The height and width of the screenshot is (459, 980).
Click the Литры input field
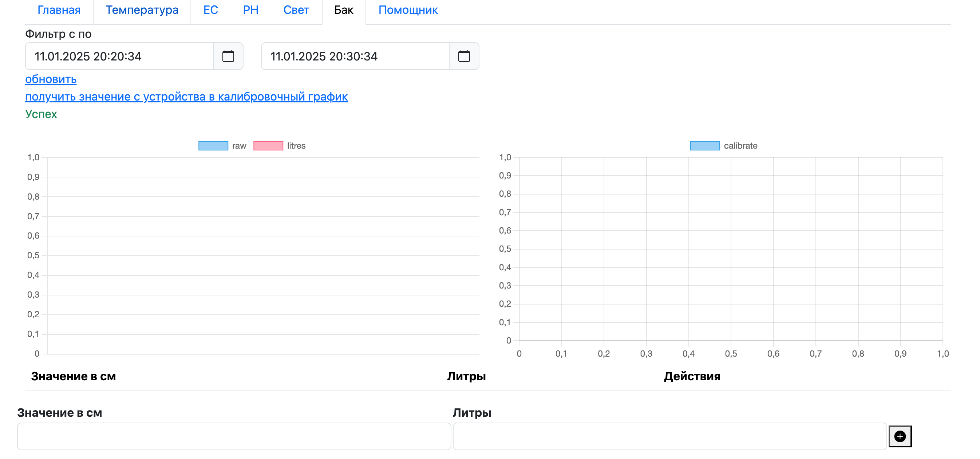click(x=669, y=436)
